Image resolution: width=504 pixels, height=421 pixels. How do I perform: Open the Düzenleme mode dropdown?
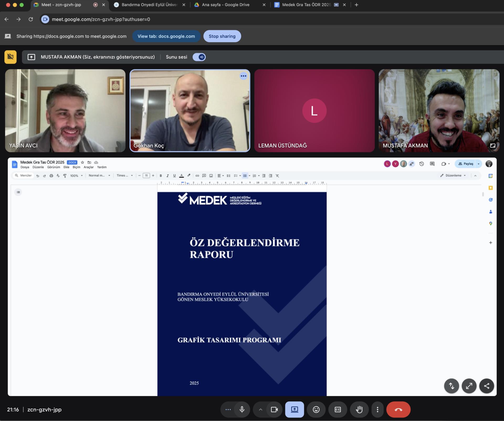pos(453,175)
